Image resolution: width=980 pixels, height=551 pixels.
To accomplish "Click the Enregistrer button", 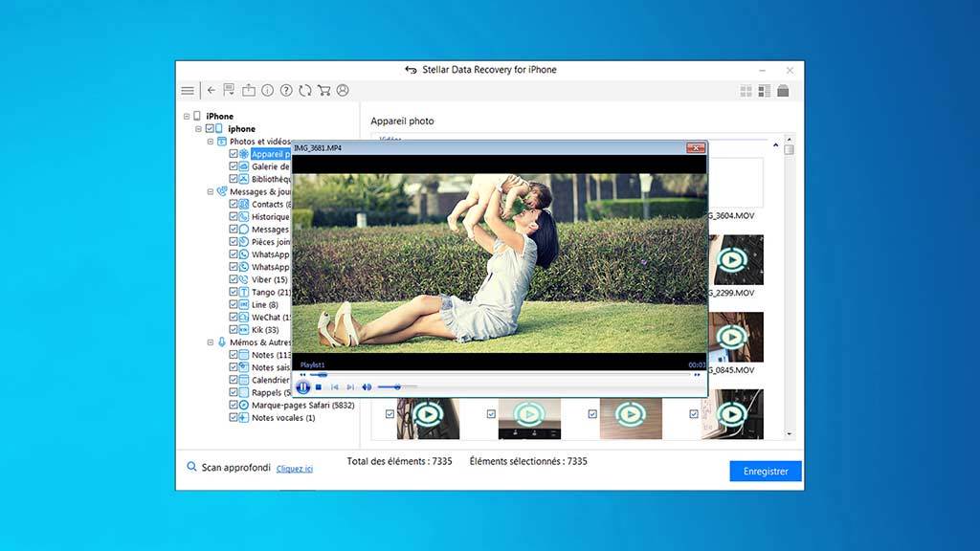I will [x=765, y=472].
